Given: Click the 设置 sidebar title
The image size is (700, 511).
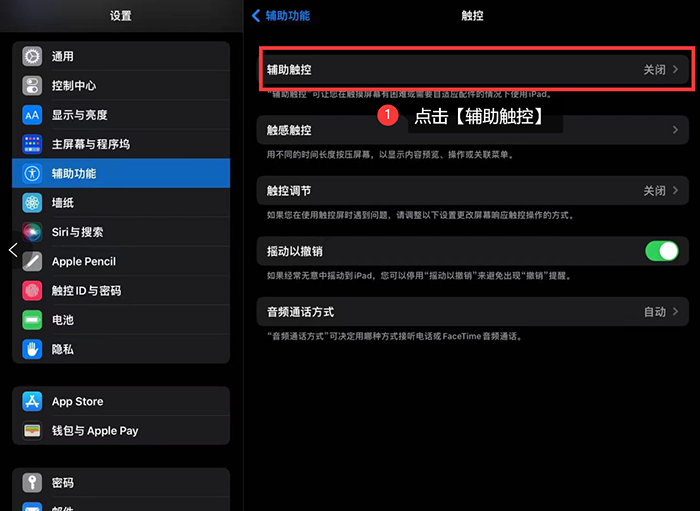Looking at the screenshot, I should click(121, 16).
